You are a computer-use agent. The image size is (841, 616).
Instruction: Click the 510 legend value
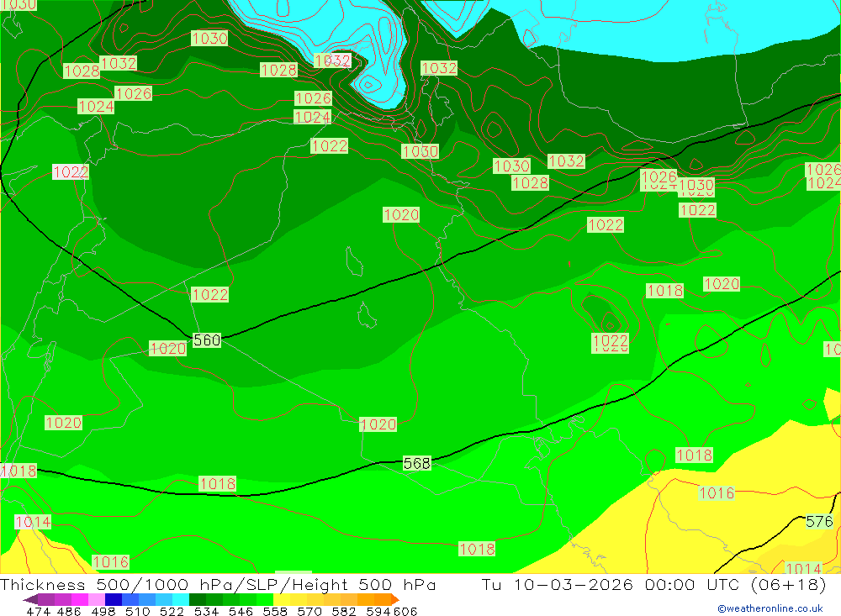click(x=138, y=611)
